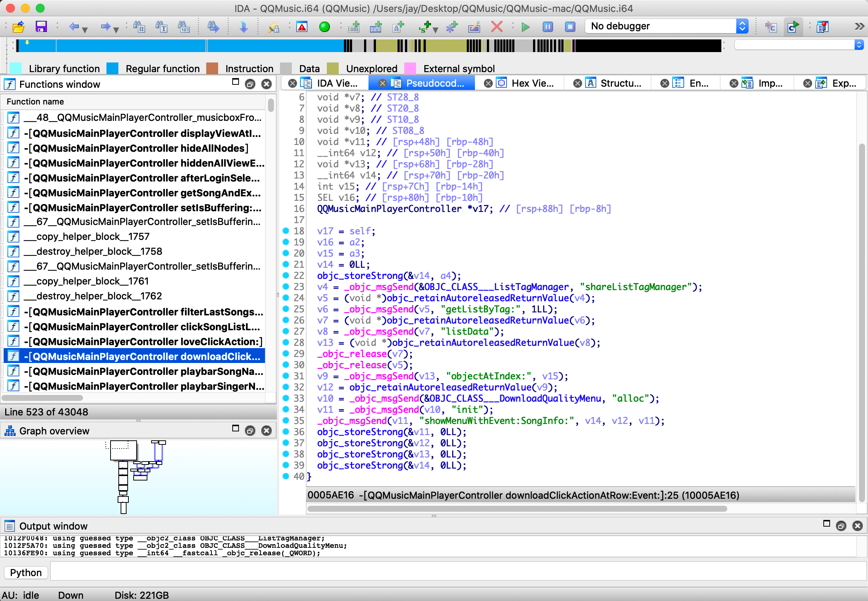Viewport: 868px width, 601px height.
Task: Jump back with the left arrow
Action: [x=74, y=26]
